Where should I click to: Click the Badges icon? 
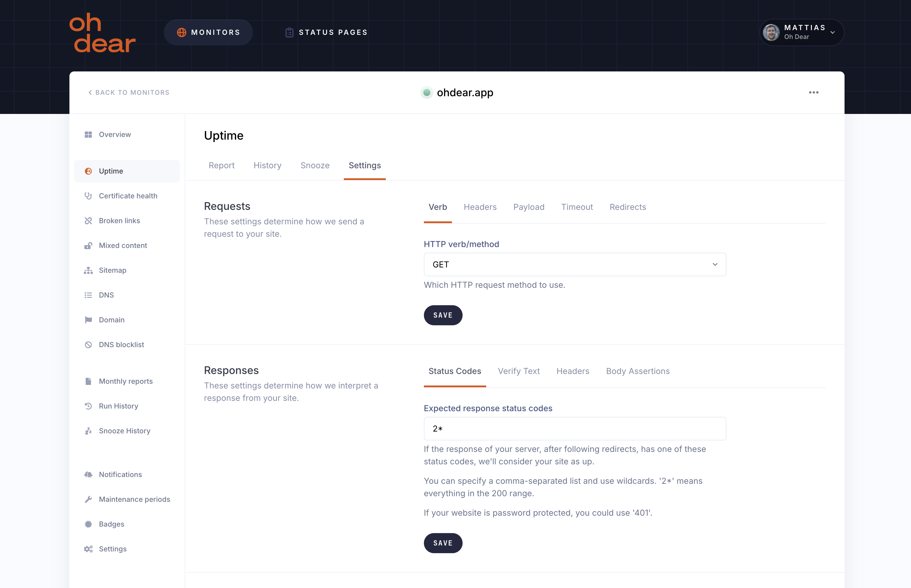point(88,524)
